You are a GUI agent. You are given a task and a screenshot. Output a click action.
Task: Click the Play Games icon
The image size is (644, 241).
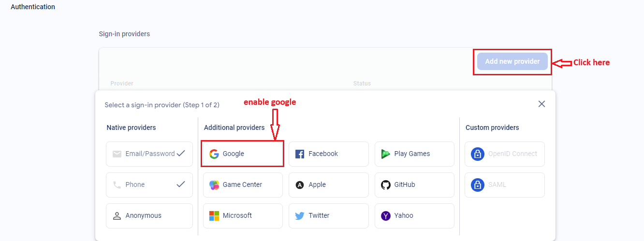click(385, 154)
